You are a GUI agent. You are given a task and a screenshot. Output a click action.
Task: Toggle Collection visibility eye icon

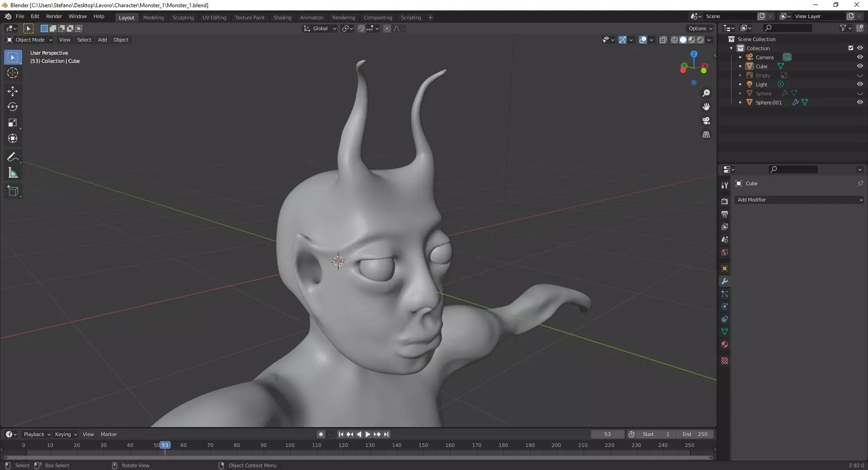tap(860, 48)
